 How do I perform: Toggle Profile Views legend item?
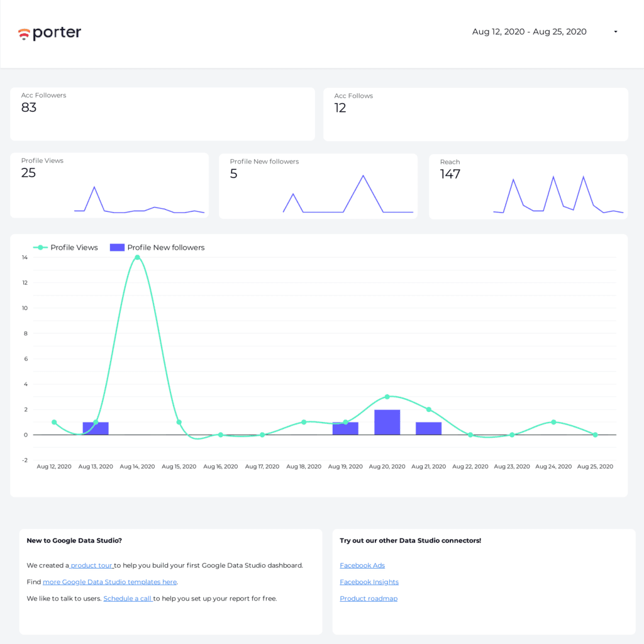click(66, 248)
